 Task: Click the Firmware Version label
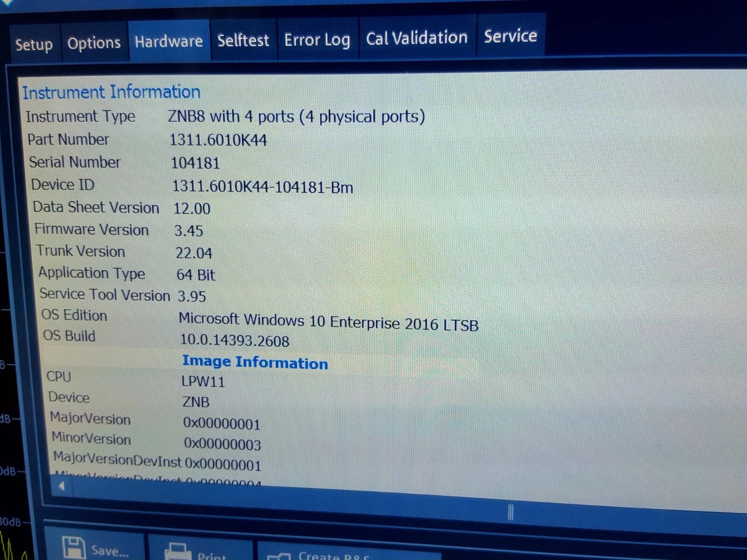(92, 230)
